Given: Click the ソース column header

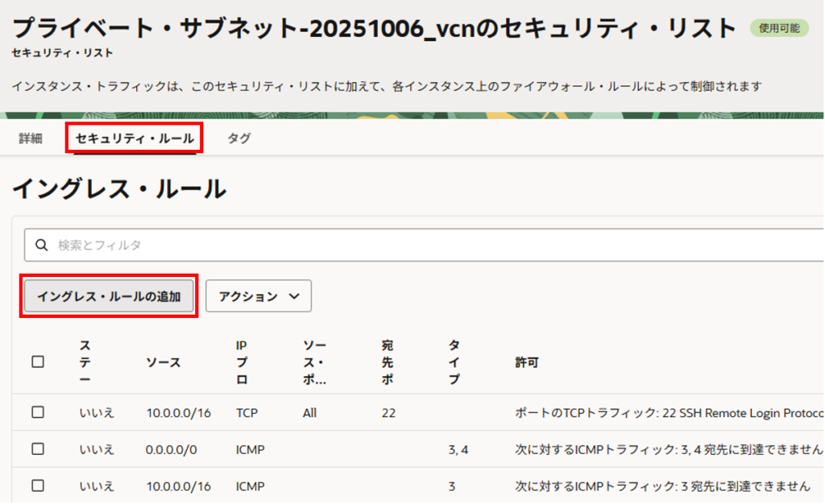Looking at the screenshot, I should coord(164,362).
